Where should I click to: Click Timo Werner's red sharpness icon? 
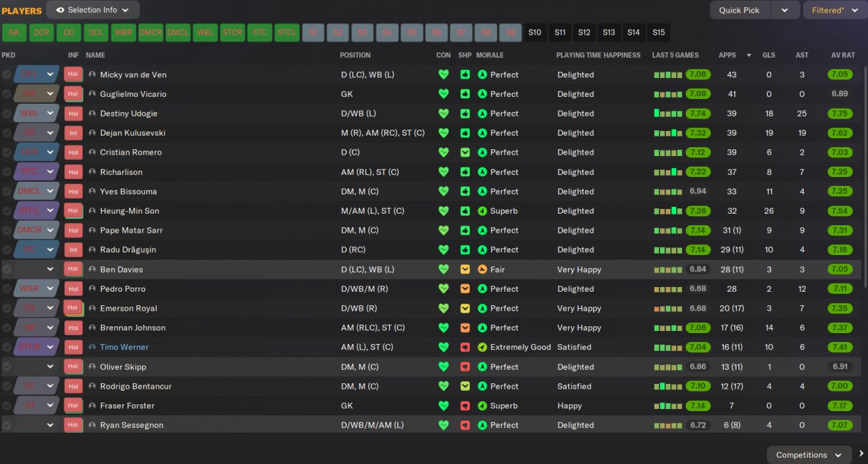point(465,347)
